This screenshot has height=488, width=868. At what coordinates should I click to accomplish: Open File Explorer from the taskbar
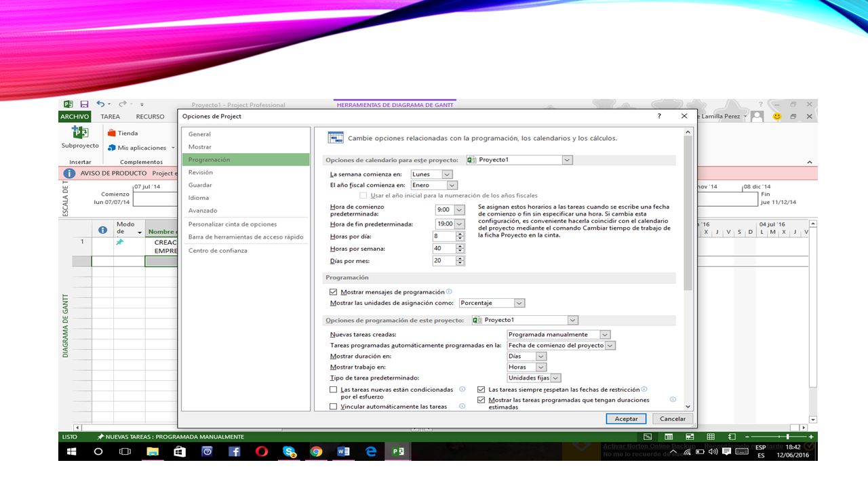click(x=153, y=451)
